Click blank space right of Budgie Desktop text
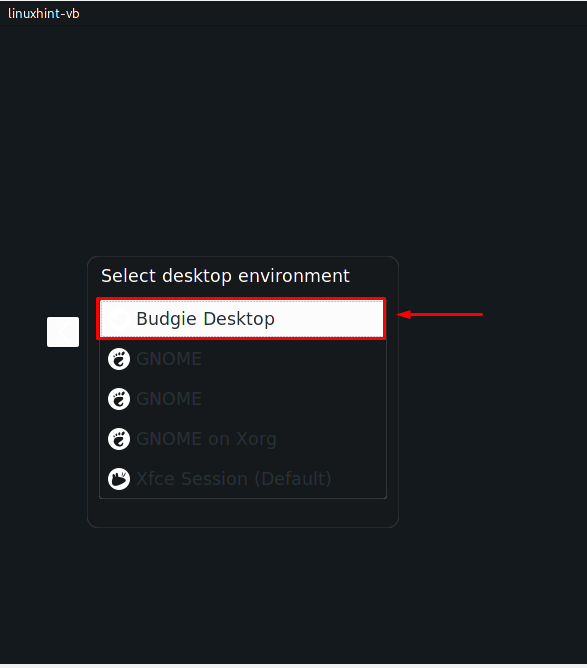The width and height of the screenshot is (587, 668). click(x=329, y=319)
